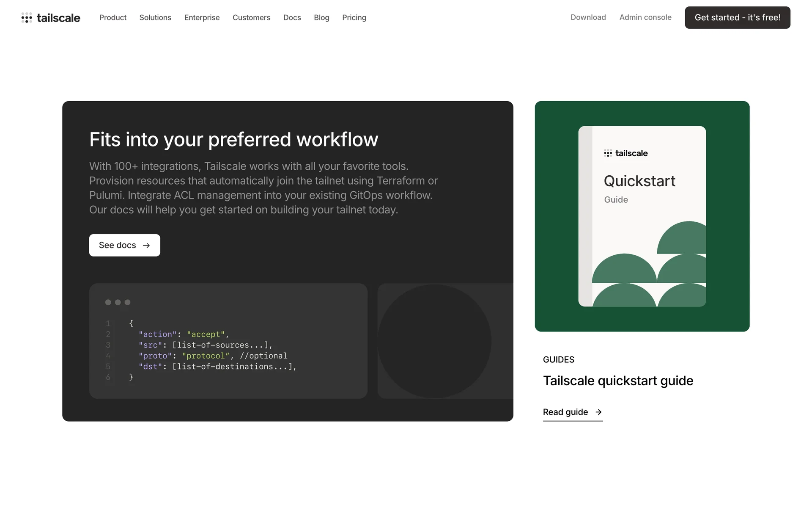Click the first gray window dot in code panel
The width and height of the screenshot is (812, 508).
[108, 302]
